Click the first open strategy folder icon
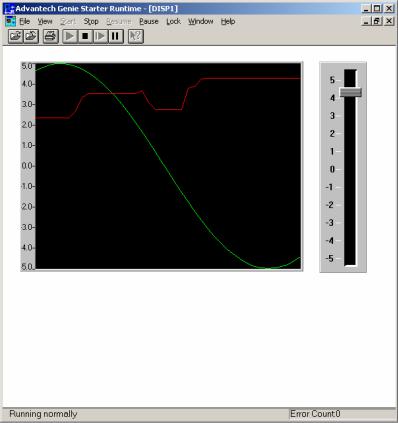 (x=16, y=36)
